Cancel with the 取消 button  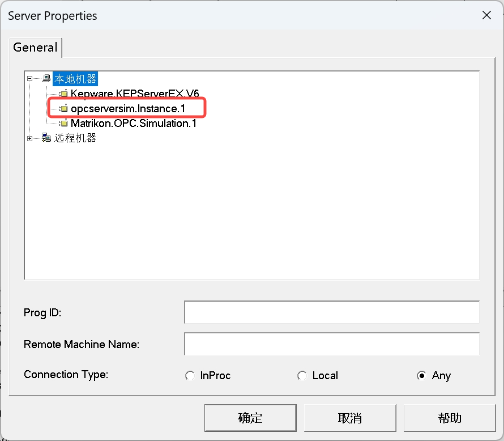349,418
